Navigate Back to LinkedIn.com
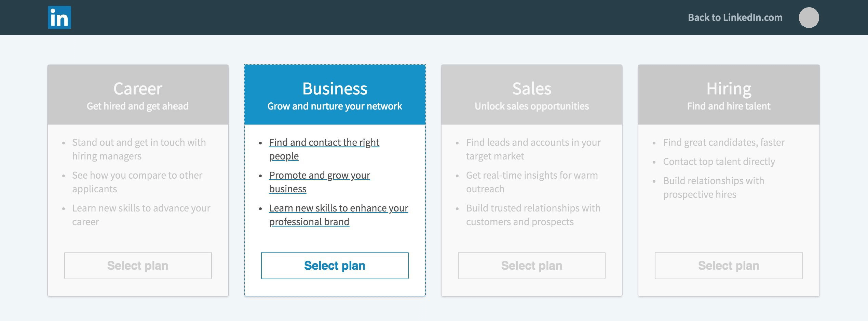Viewport: 868px width, 321px height. (x=735, y=17)
